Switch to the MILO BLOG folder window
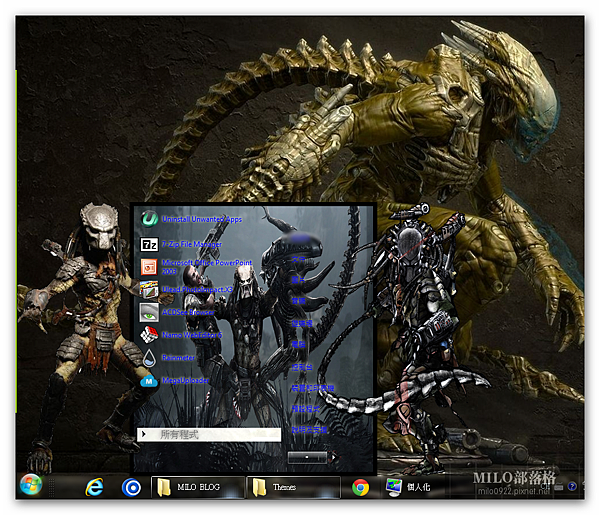The height and width of the screenshot is (515, 600). click(x=198, y=487)
